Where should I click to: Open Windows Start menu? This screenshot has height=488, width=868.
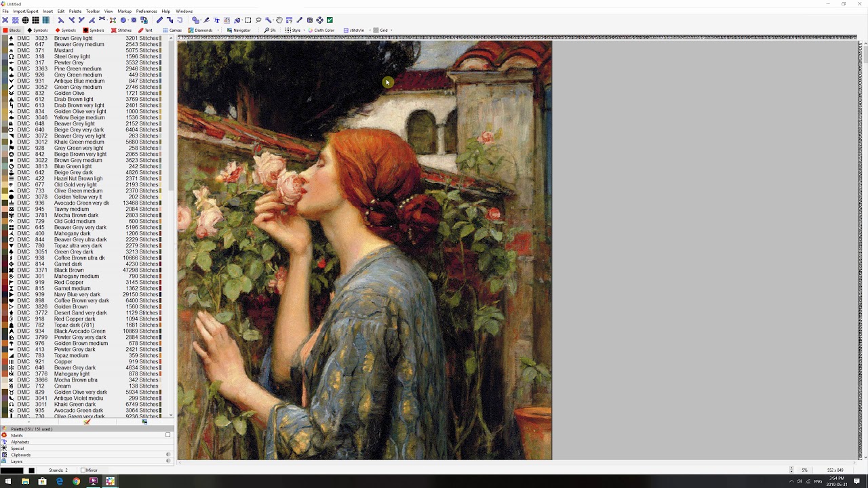tap(8, 481)
